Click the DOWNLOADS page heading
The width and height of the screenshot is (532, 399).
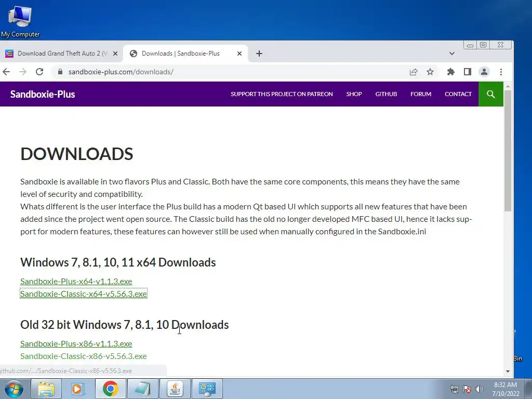tap(77, 154)
